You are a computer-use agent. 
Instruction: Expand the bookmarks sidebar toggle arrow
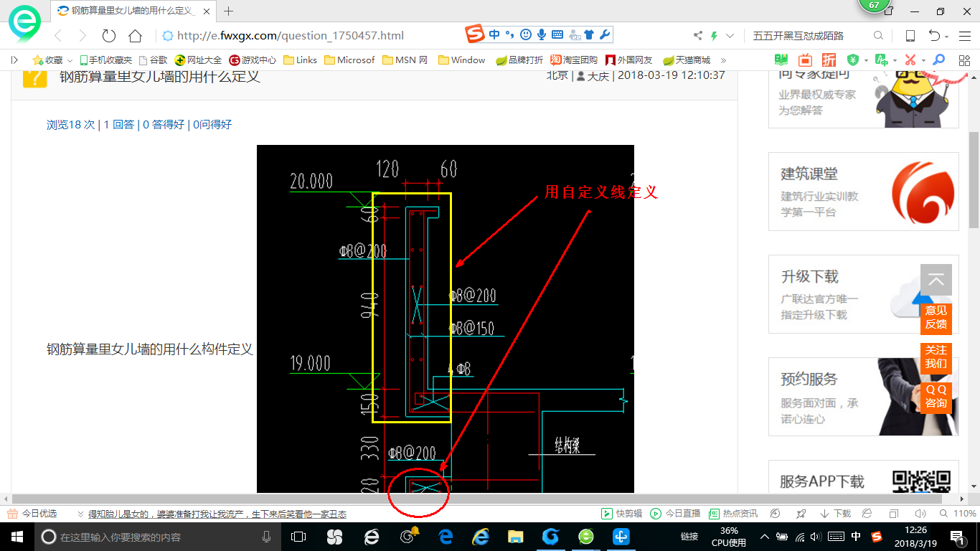coord(14,60)
